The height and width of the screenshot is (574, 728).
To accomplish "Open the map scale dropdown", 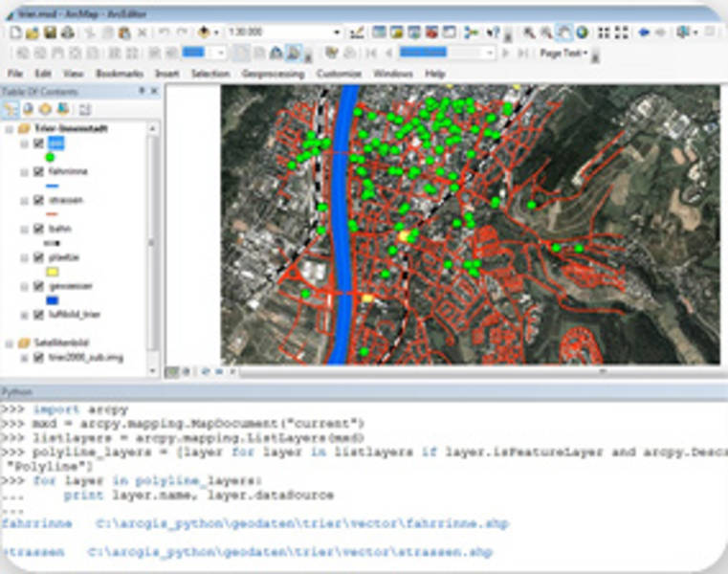I will (337, 32).
